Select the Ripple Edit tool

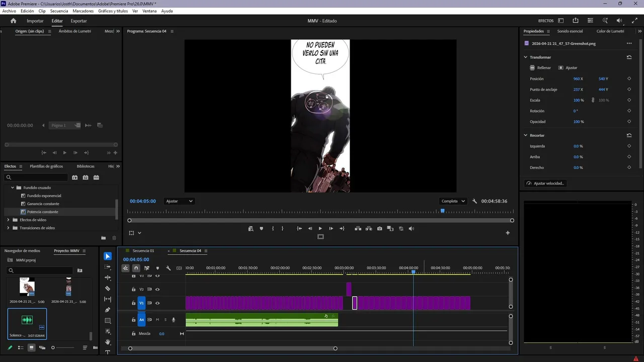[108, 278]
